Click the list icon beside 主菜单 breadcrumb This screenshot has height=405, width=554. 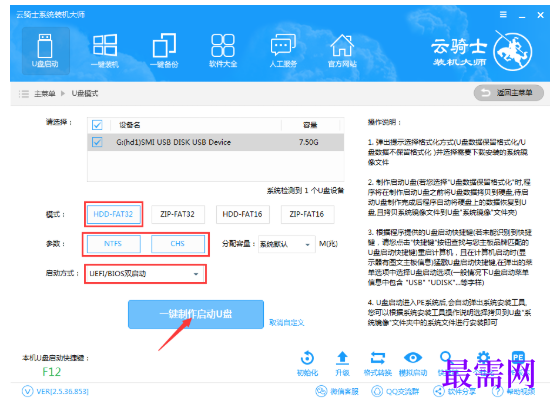(24, 94)
